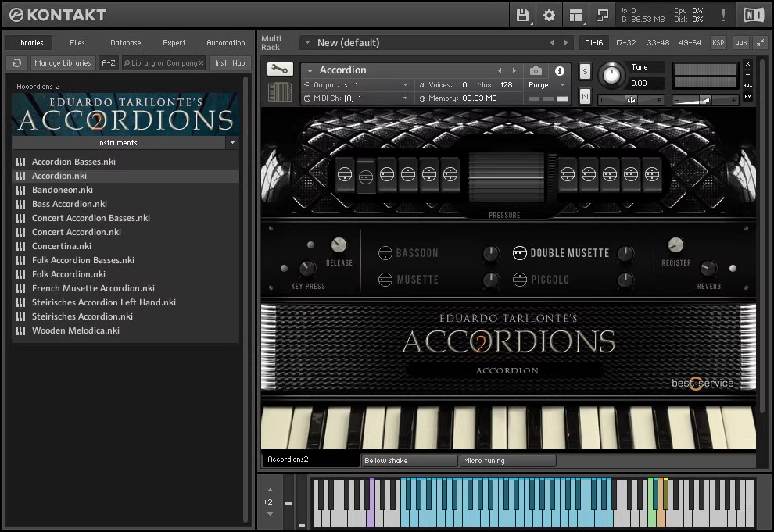The image size is (774, 532).
Task: Click the instrument info icon
Action: [560, 70]
